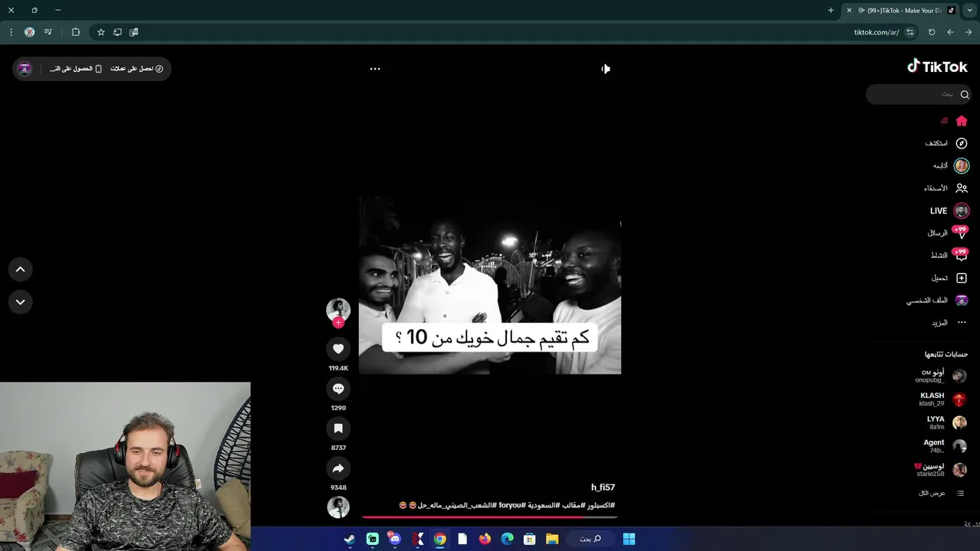Go to previous video with up chevron
The image size is (980, 551).
pyautogui.click(x=21, y=269)
